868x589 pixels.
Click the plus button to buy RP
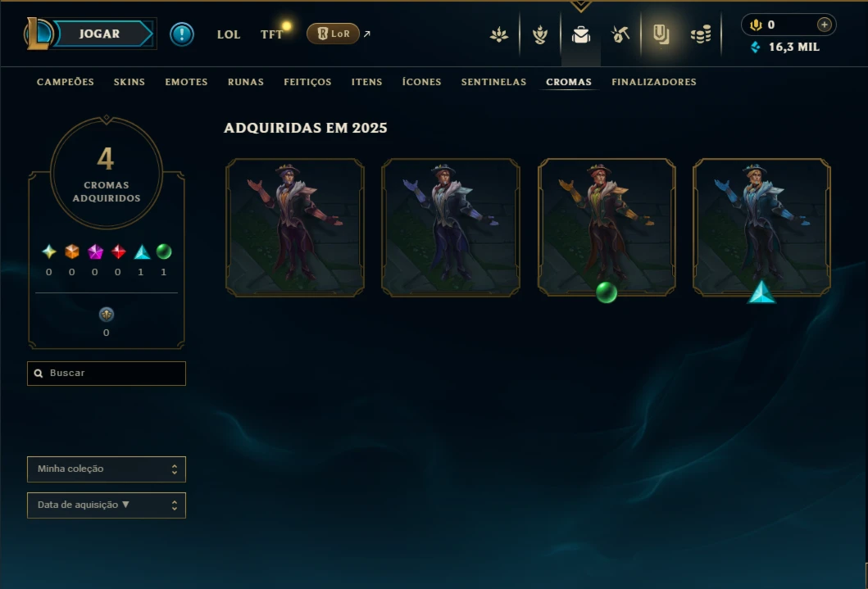(x=825, y=25)
